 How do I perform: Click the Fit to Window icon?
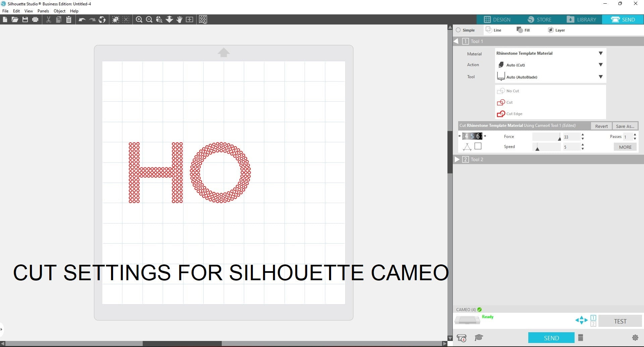[190, 20]
